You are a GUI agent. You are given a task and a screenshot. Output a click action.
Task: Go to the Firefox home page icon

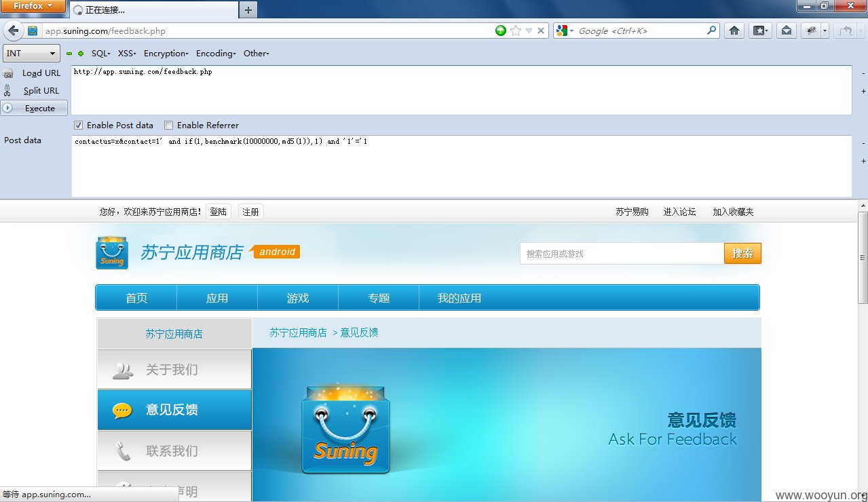coord(734,31)
